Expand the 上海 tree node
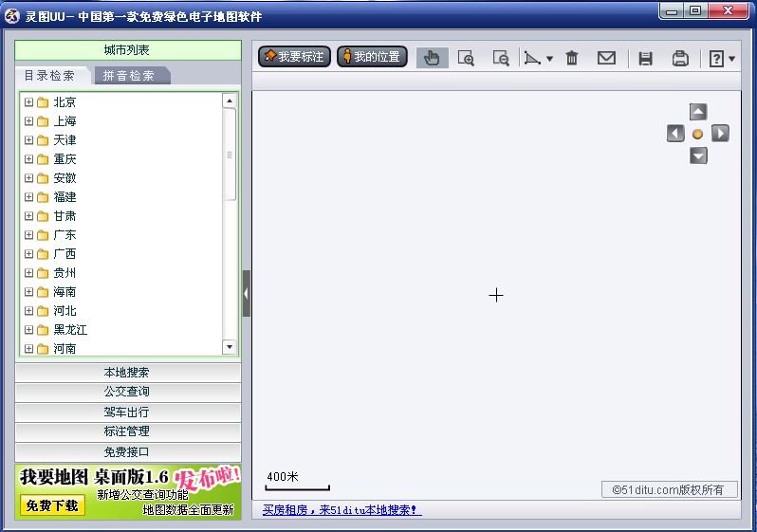 pos(29,121)
